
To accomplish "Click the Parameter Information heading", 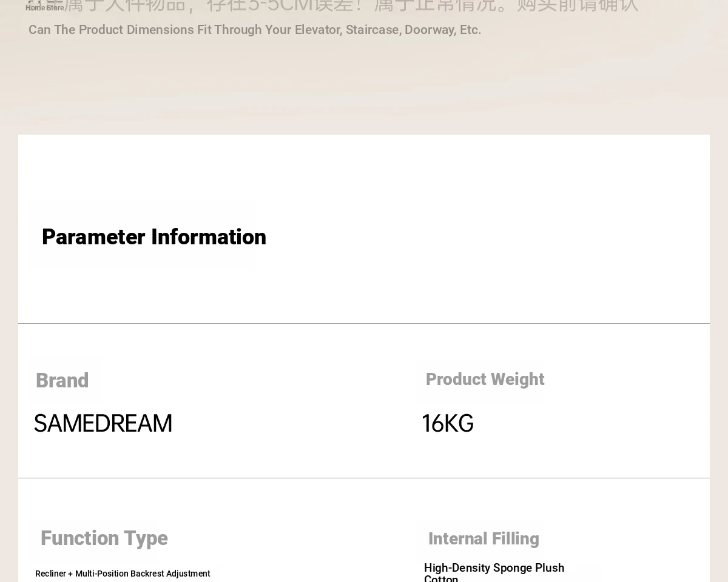I will click(154, 237).
